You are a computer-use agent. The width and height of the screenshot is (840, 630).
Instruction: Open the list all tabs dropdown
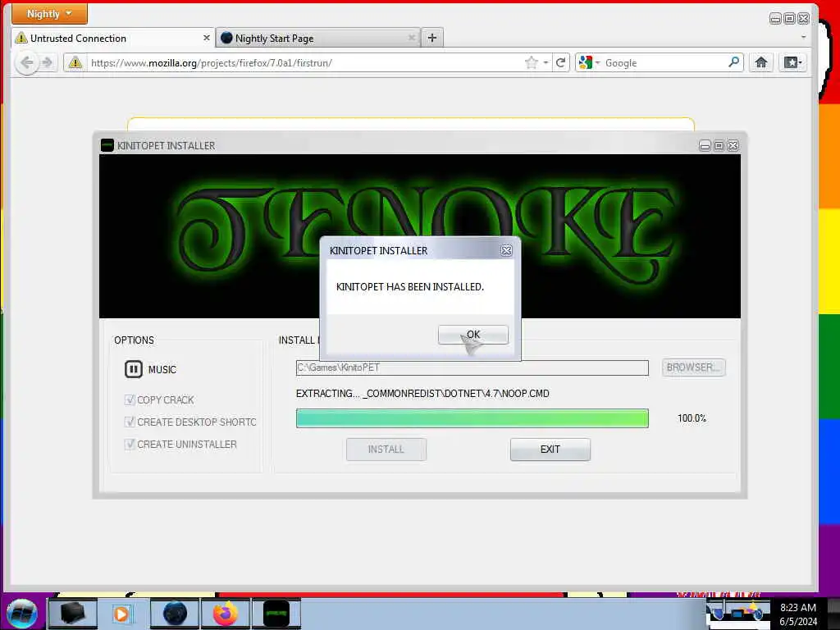click(803, 38)
